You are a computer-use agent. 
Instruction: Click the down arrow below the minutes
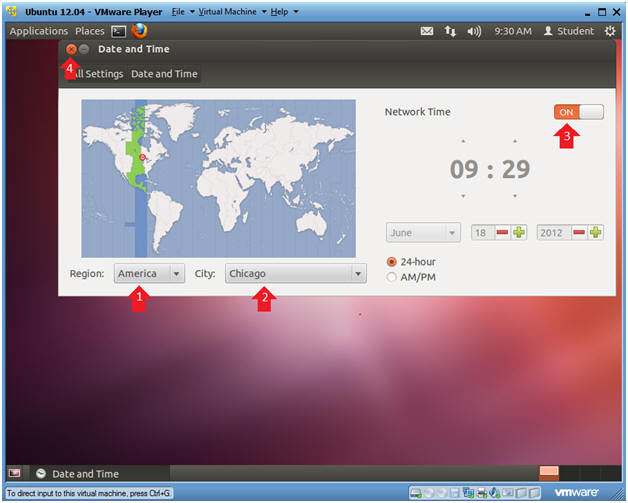pos(515,196)
